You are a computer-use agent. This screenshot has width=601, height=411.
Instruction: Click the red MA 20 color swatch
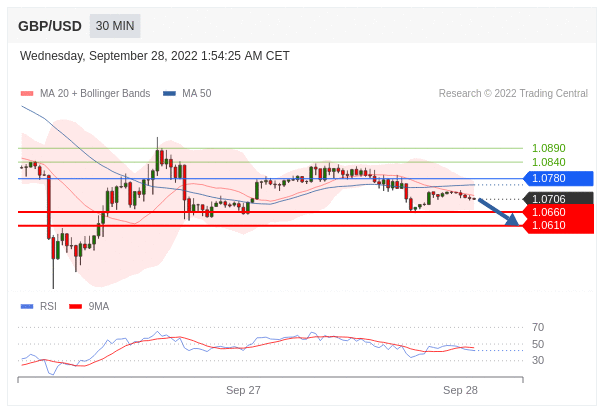27,94
